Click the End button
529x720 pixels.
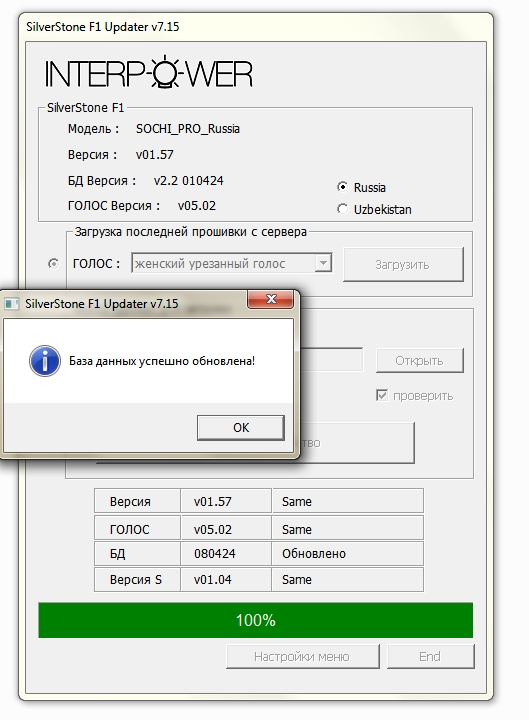pyautogui.click(x=430, y=656)
